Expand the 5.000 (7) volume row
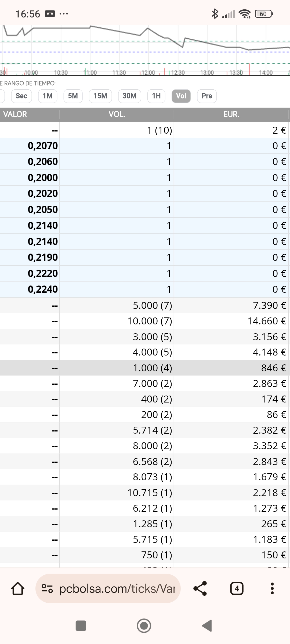 coord(145,305)
